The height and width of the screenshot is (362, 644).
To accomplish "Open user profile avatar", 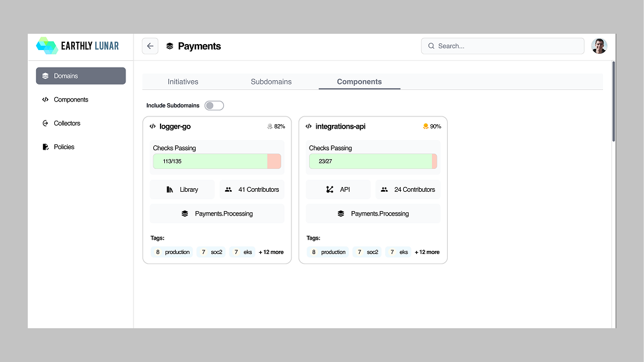I will tap(599, 46).
